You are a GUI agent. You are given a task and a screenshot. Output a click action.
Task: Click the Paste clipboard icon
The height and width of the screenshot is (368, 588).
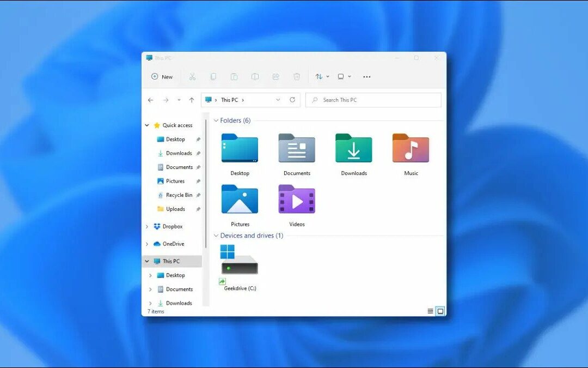pyautogui.click(x=234, y=77)
